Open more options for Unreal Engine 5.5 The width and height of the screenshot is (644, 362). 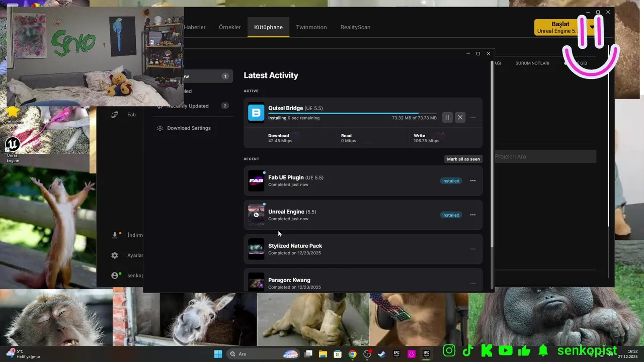[473, 215]
